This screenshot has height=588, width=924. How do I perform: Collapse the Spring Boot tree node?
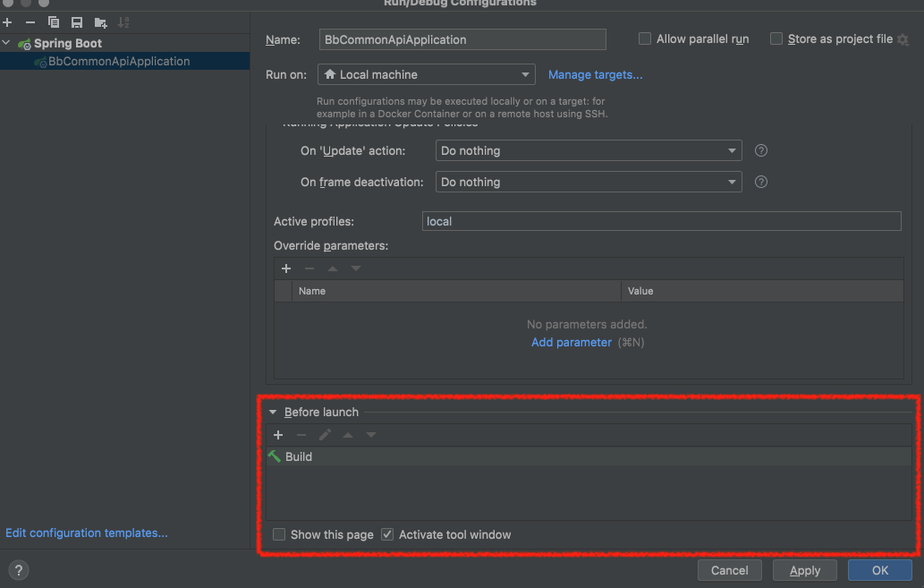[6, 43]
